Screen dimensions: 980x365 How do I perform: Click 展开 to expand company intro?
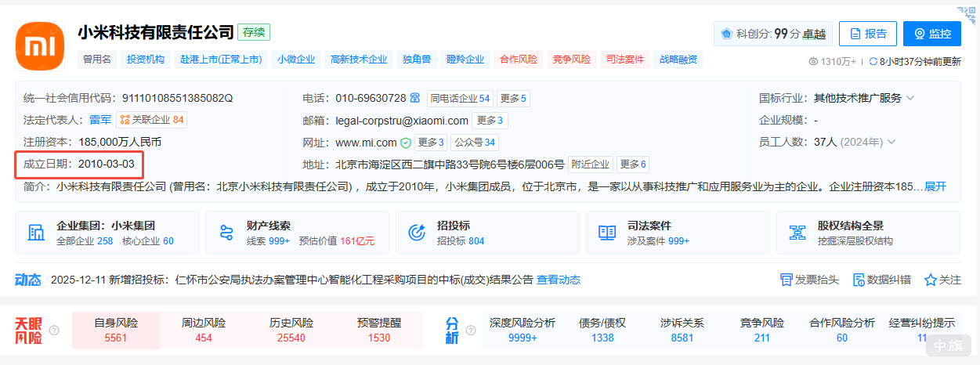[935, 186]
